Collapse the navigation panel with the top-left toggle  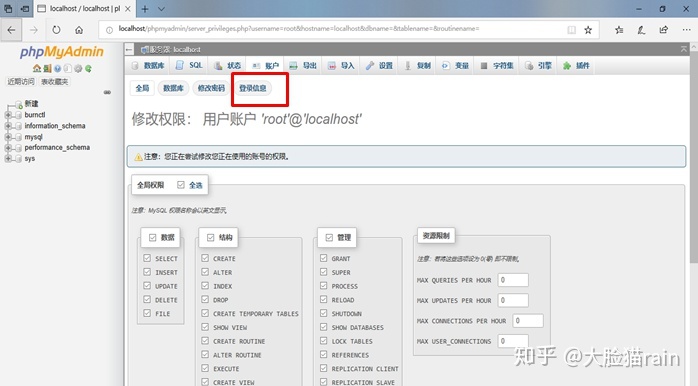click(129, 49)
